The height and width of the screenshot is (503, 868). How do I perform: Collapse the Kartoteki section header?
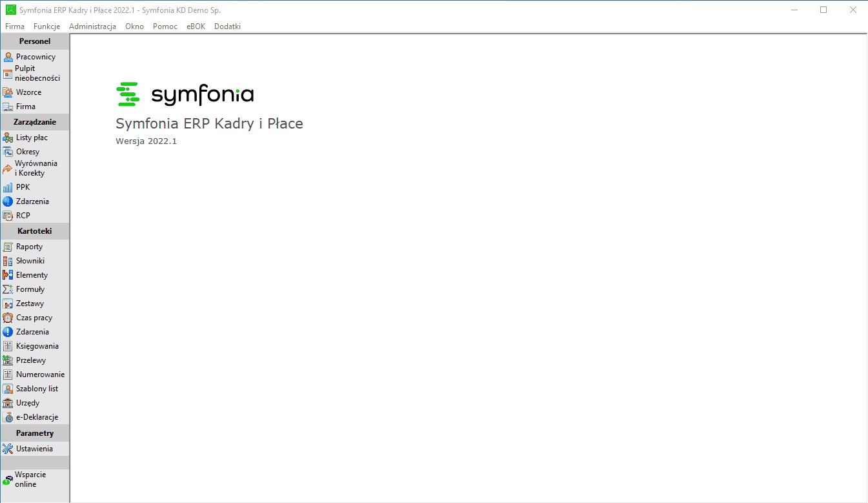pos(35,231)
